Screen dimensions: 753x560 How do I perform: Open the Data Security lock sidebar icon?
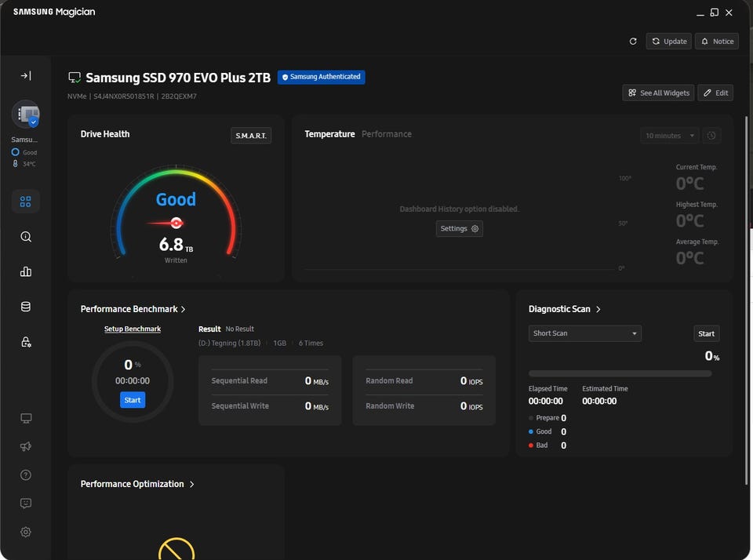26,342
